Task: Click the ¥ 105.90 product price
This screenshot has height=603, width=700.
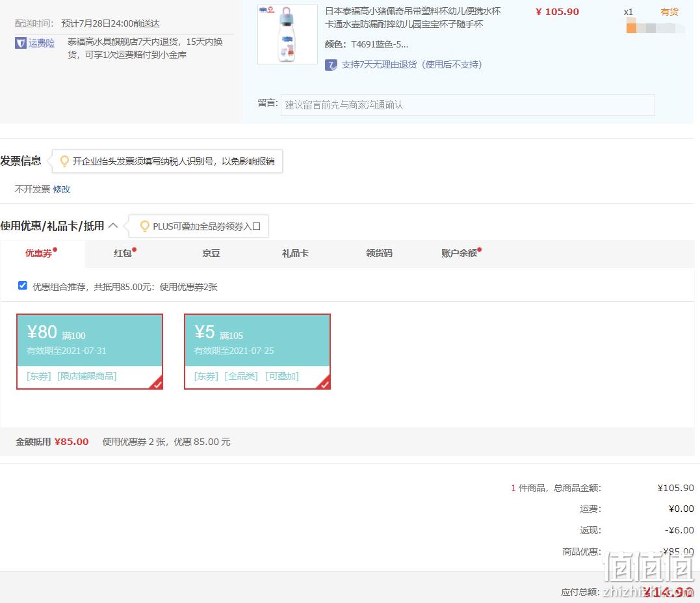Action: click(557, 12)
